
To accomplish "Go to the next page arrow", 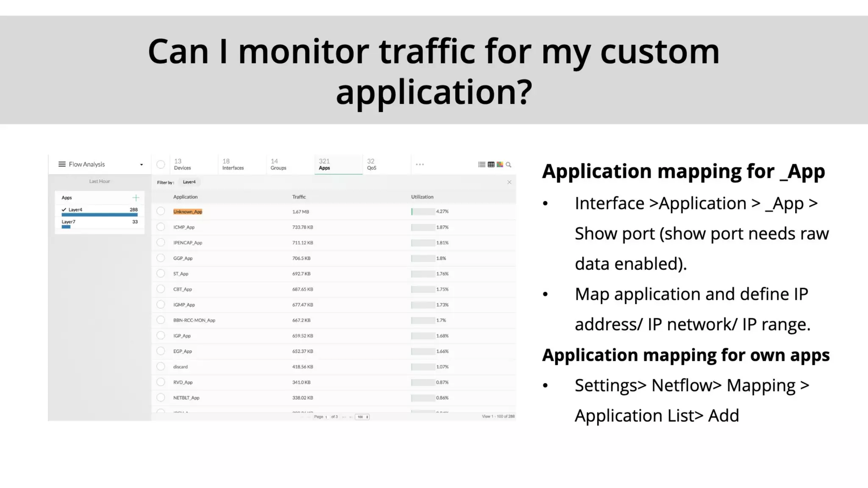I will (x=344, y=417).
